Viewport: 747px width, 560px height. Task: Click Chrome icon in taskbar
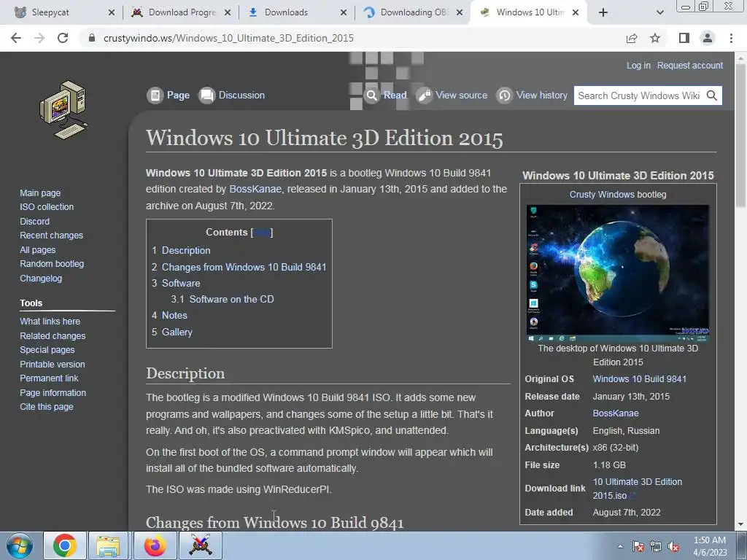pos(65,545)
